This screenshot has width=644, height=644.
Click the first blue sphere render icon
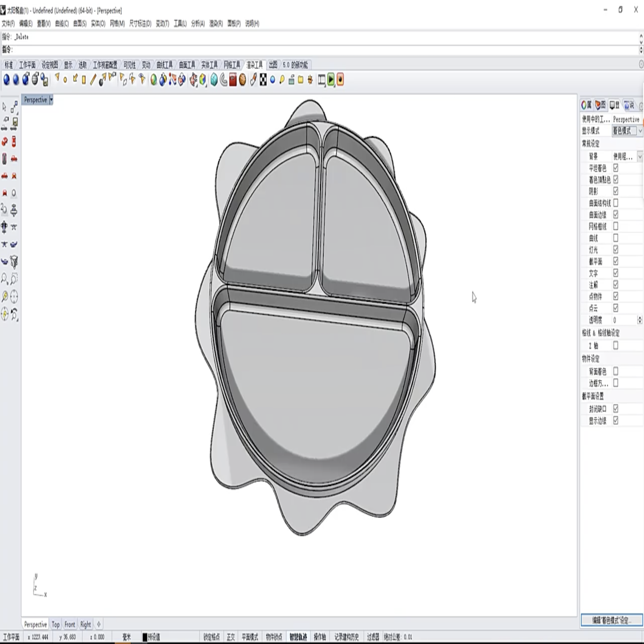click(6, 79)
